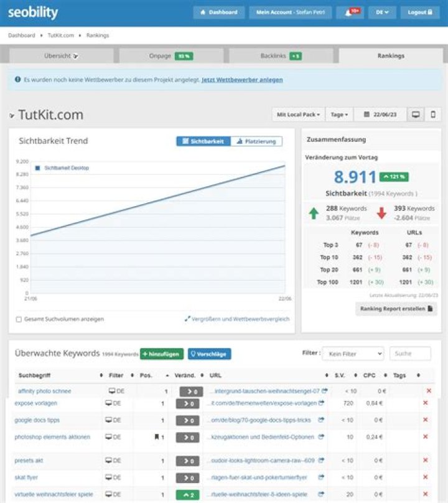Switch chart to Platzierung view
Image resolution: width=448 pixels, height=503 pixels.
(x=256, y=141)
